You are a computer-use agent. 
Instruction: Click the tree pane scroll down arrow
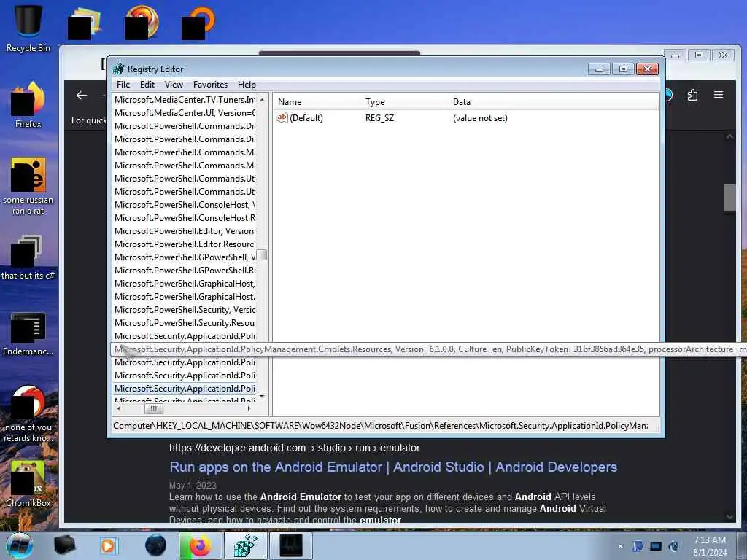pos(262,397)
